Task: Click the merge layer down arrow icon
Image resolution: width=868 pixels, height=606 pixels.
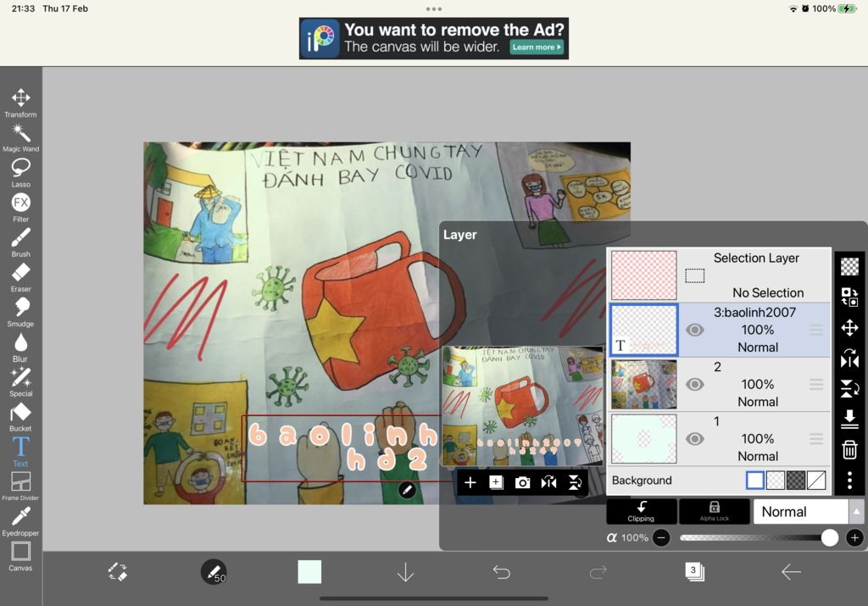Action: coord(849,419)
